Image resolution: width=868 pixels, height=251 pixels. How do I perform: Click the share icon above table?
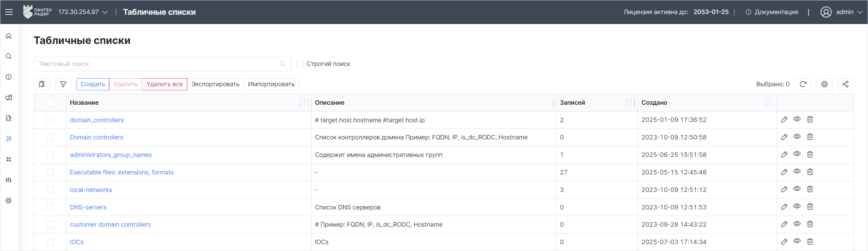click(846, 84)
